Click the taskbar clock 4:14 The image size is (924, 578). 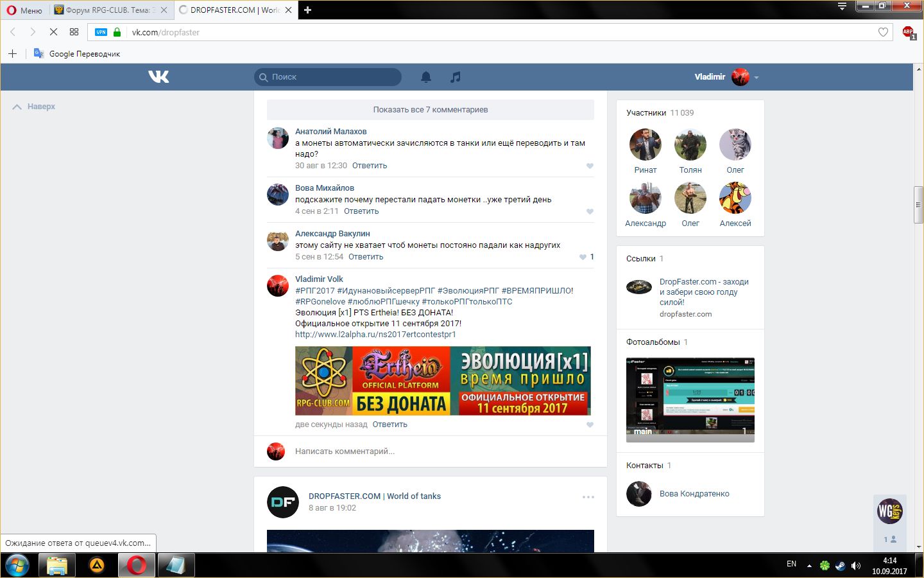890,561
